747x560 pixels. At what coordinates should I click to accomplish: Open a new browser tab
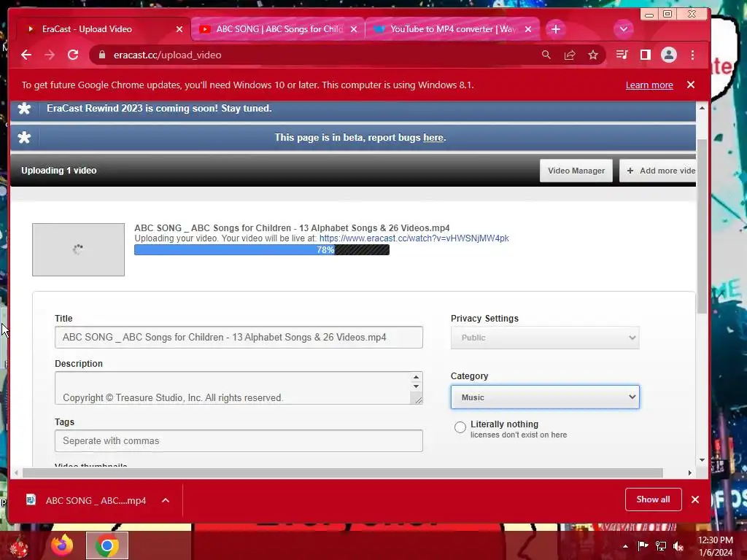pyautogui.click(x=555, y=29)
